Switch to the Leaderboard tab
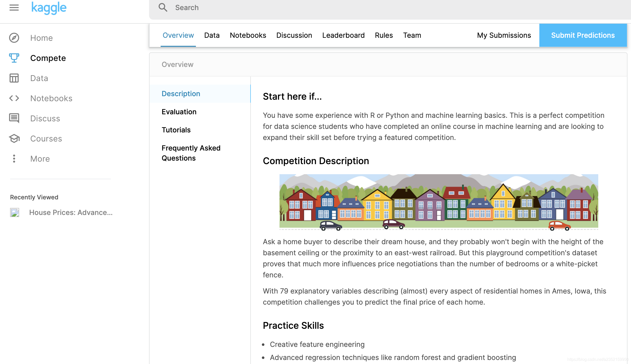Image resolution: width=631 pixels, height=364 pixels. (343, 35)
